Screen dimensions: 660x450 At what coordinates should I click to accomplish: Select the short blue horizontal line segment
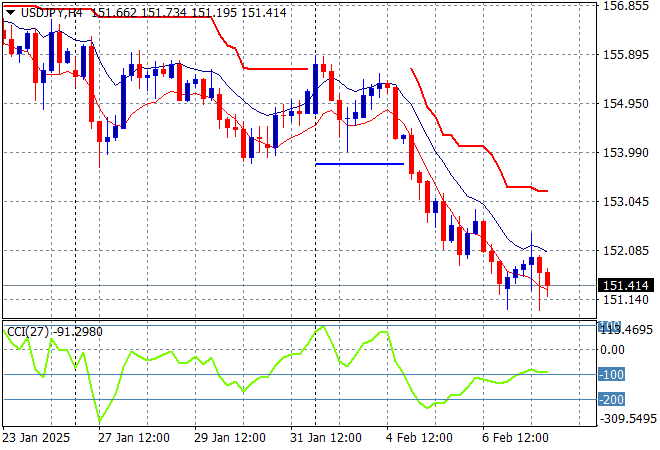pyautogui.click(x=359, y=163)
